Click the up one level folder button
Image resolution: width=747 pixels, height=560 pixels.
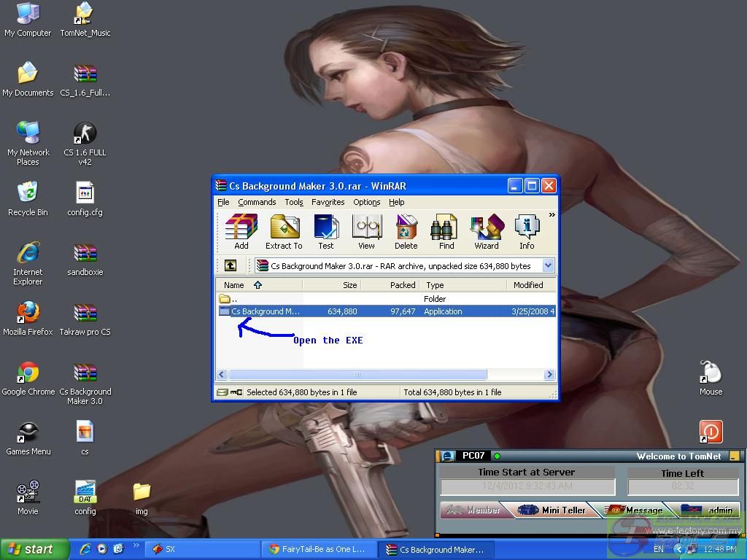[231, 266]
